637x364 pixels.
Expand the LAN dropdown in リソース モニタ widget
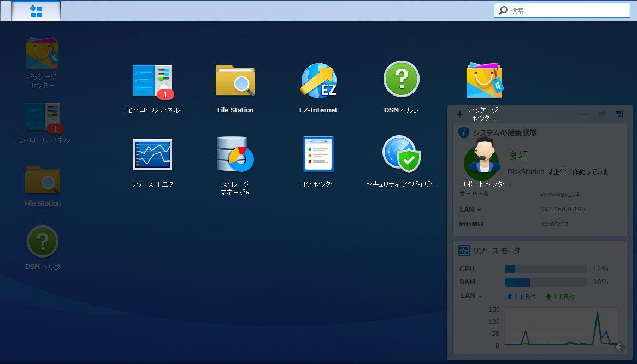(x=471, y=296)
